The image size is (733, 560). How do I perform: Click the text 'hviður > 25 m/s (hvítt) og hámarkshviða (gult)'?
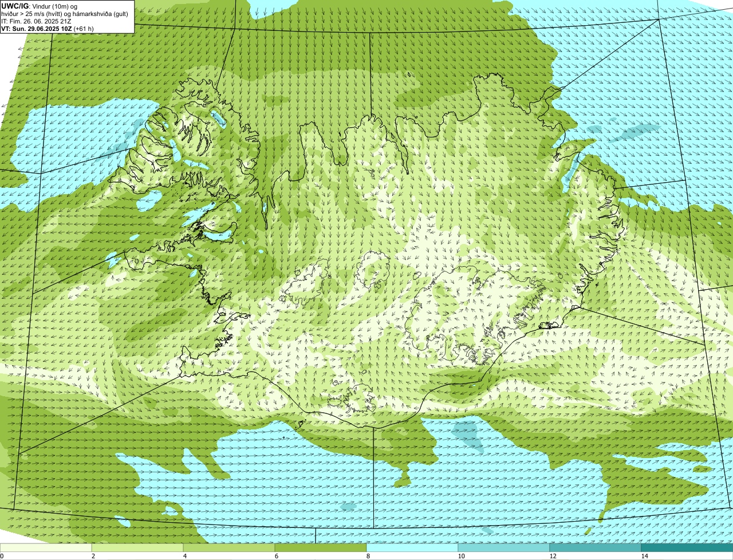point(65,14)
